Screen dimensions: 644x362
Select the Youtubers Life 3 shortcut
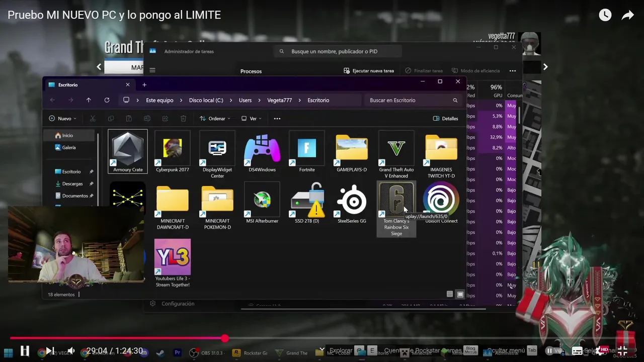(173, 263)
